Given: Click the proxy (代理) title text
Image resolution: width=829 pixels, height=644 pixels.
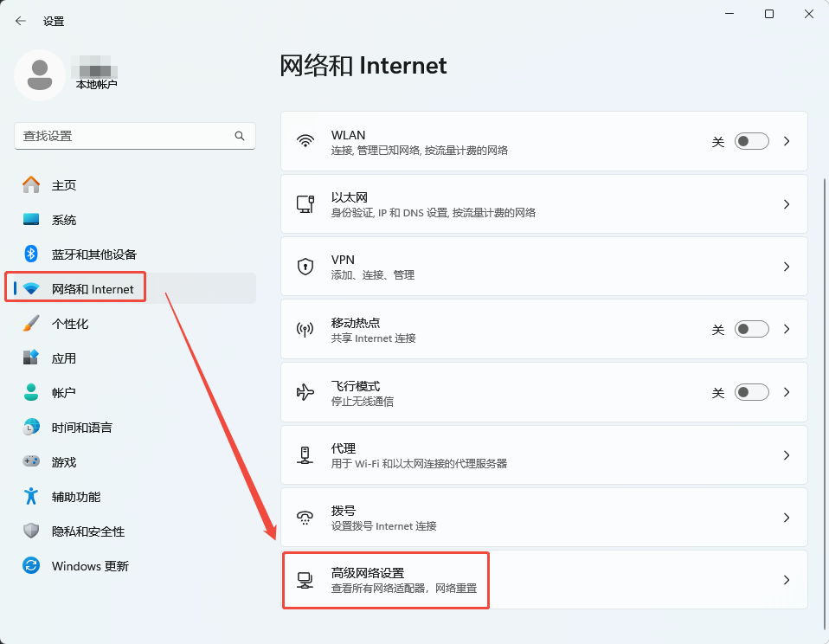Looking at the screenshot, I should coord(344,448).
